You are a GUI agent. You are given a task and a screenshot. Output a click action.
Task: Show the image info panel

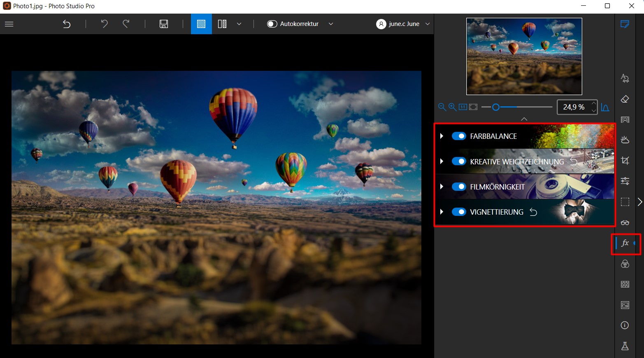625,325
